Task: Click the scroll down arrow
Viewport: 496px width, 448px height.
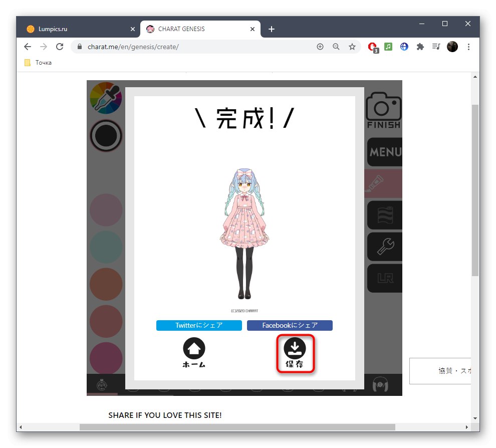Action: point(475,418)
